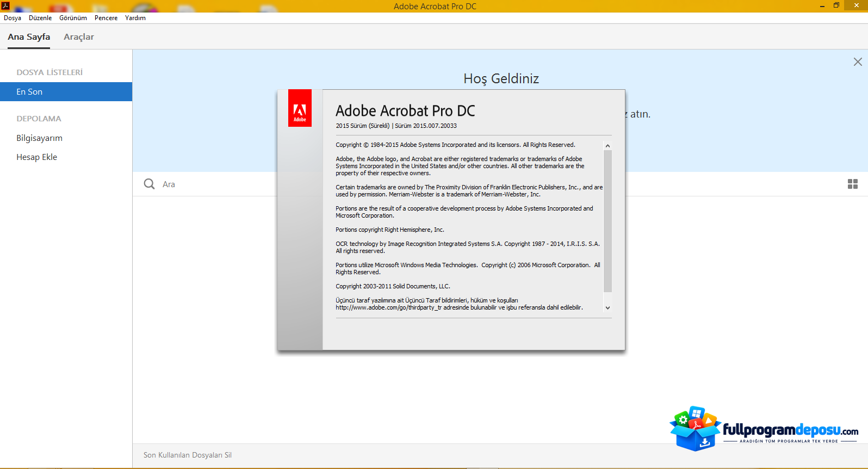868x469 pixels.
Task: Click the Sürüm 2015.007.20033 version text
Action: [x=426, y=126]
